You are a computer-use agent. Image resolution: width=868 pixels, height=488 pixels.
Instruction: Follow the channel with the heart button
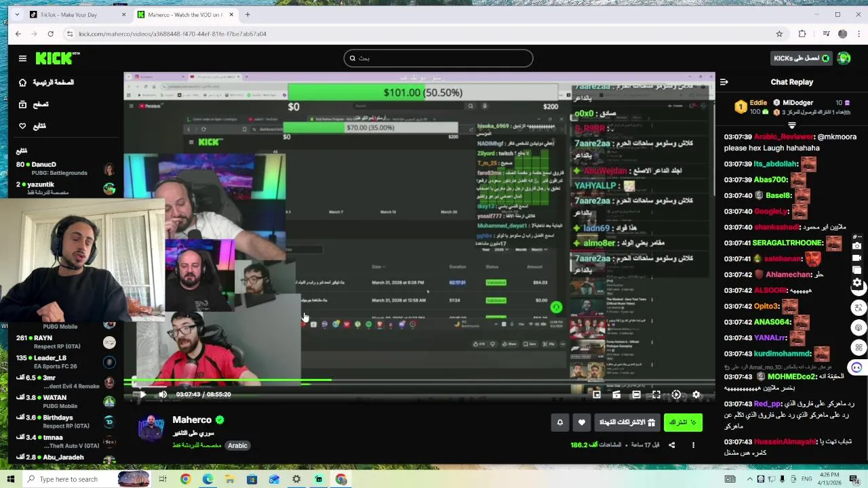tap(581, 422)
